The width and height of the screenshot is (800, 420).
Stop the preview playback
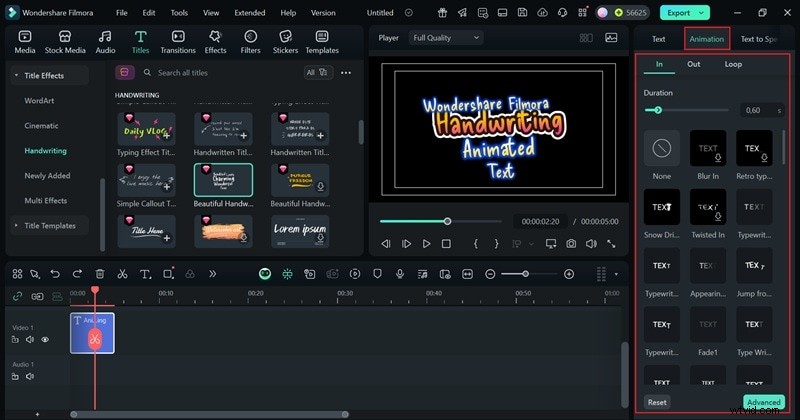point(446,244)
